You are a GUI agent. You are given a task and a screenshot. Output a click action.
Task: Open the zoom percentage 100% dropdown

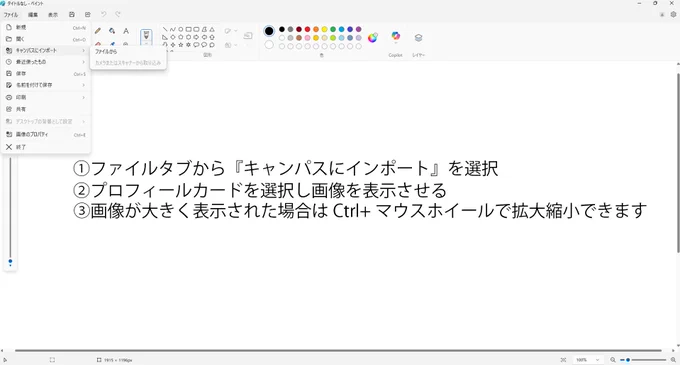point(588,360)
